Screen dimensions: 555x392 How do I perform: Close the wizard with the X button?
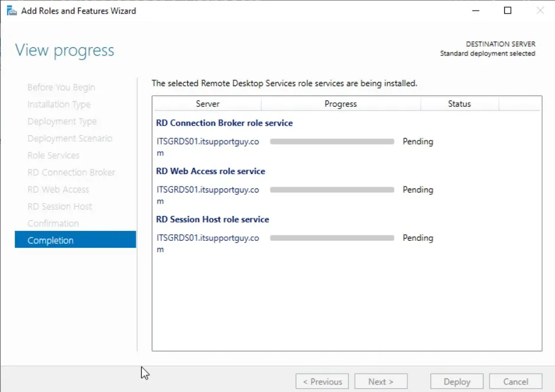(x=540, y=11)
